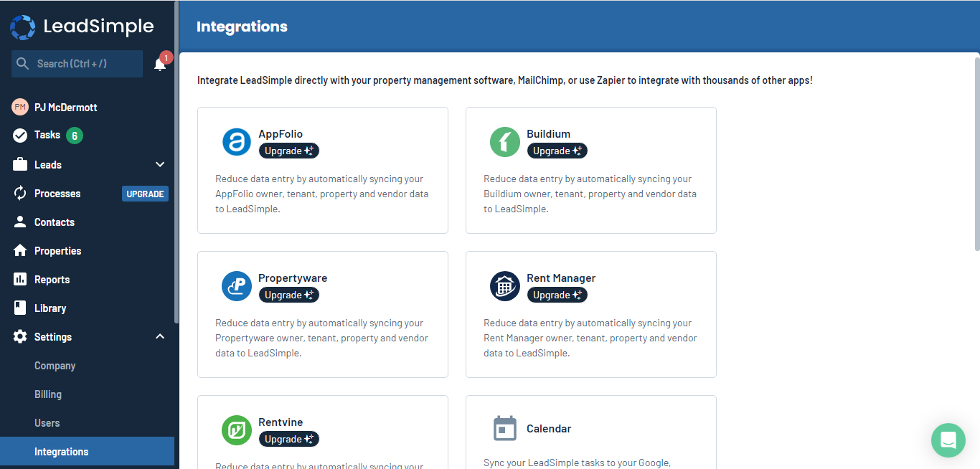Viewport: 980px width, 469px height.
Task: Focus the Search (Ctrl + /) field
Action: [x=77, y=64]
